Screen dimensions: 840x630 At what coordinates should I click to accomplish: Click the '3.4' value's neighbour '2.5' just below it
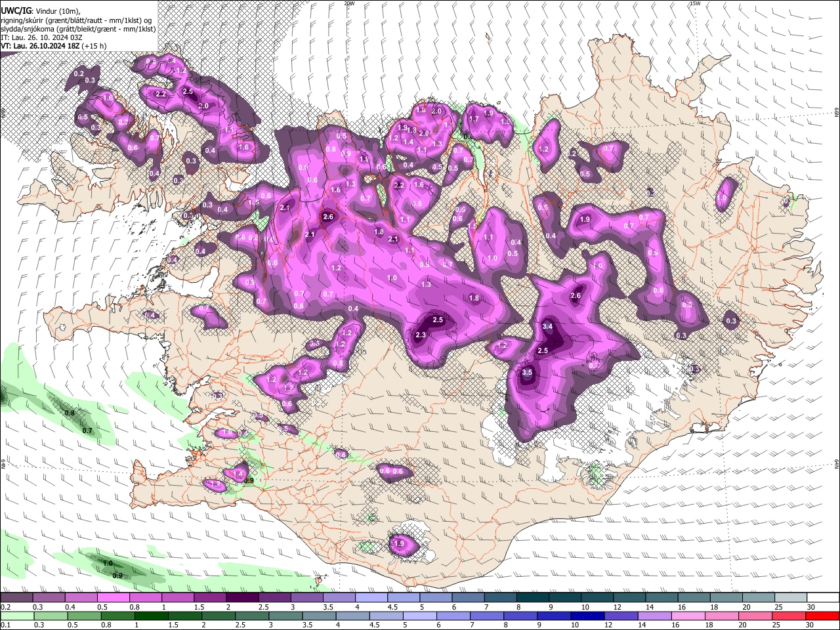(543, 351)
